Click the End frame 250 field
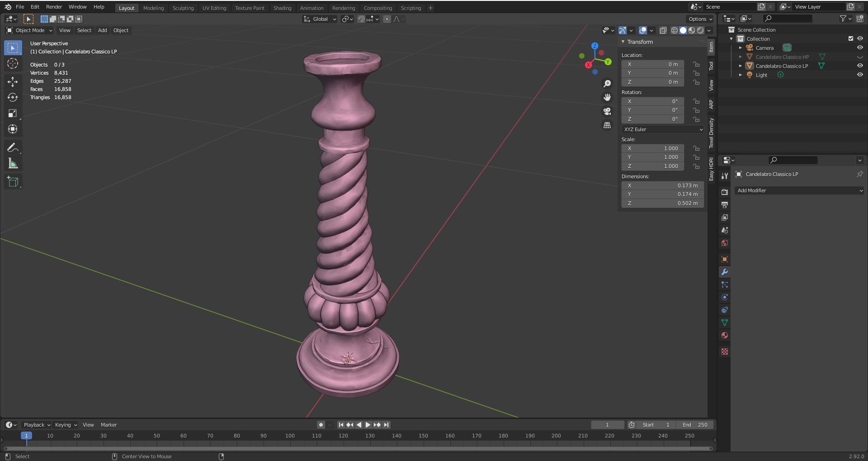This screenshot has height=461, width=868. (x=695, y=425)
